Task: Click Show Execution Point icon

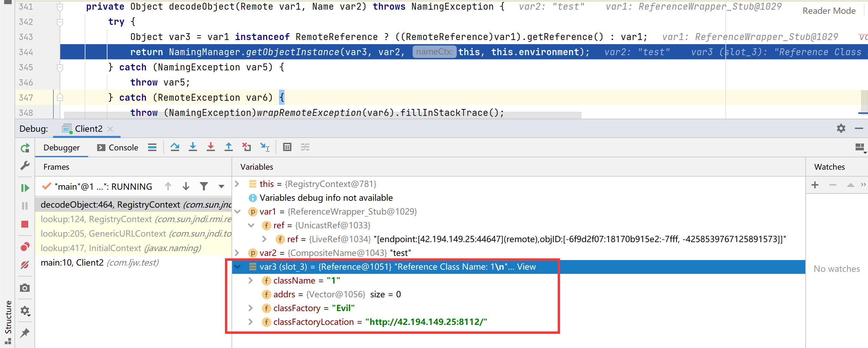Action: pyautogui.click(x=152, y=147)
